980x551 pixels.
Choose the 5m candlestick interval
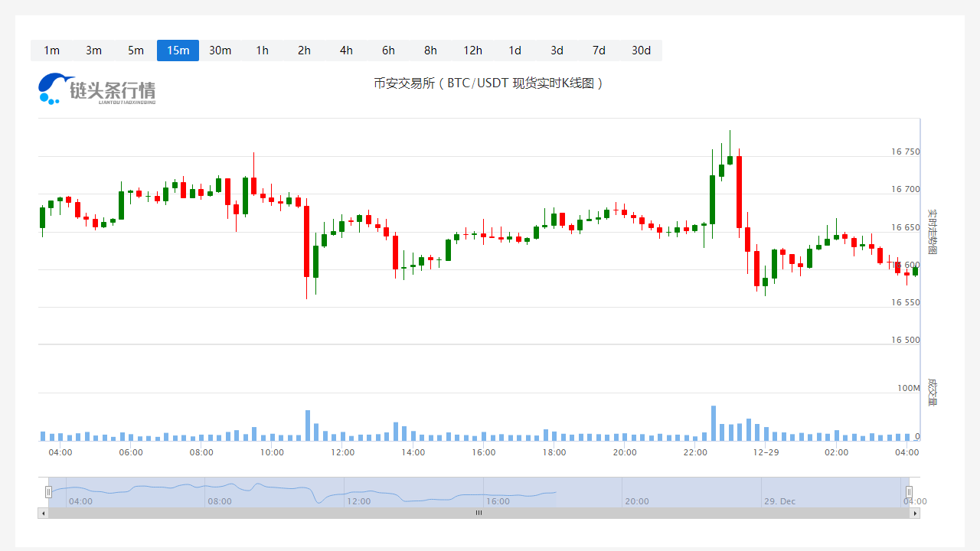[x=136, y=51]
